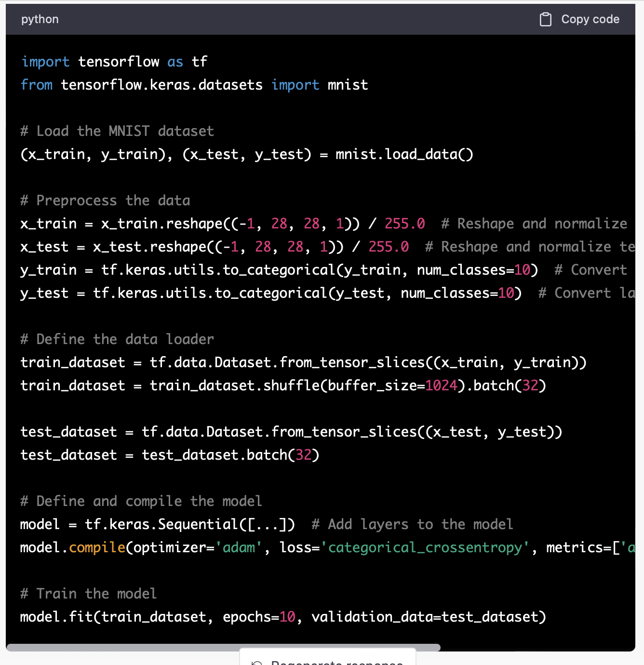Image resolution: width=644 pixels, height=665 pixels.
Task: Click the horizontal scrollbar under the code
Action: coord(223,647)
